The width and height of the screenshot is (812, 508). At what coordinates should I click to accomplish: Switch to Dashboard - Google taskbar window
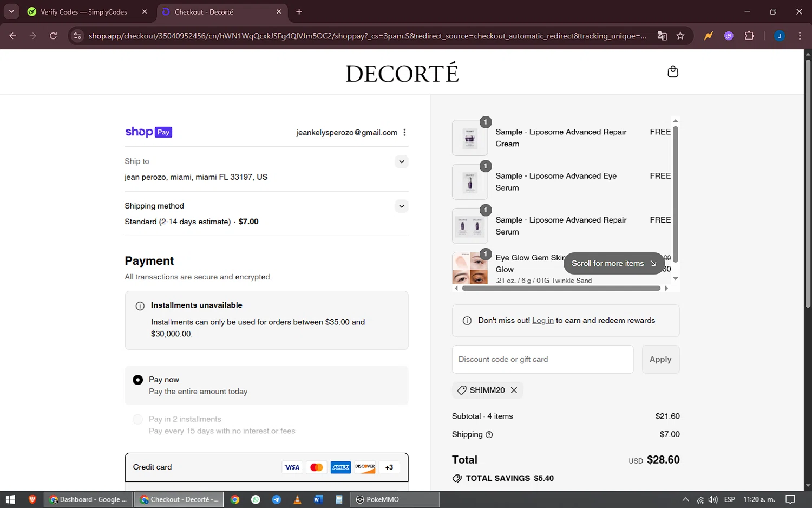88,499
